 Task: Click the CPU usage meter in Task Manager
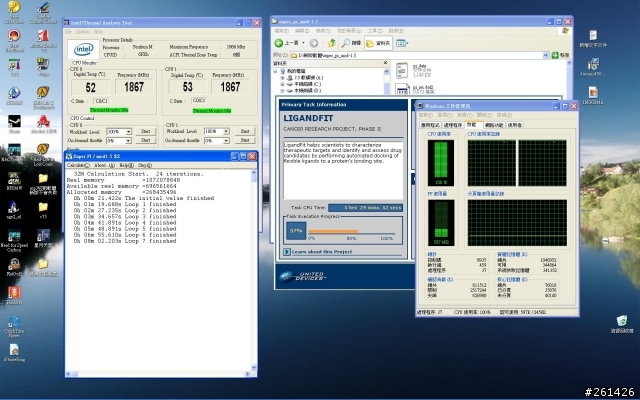point(441,163)
